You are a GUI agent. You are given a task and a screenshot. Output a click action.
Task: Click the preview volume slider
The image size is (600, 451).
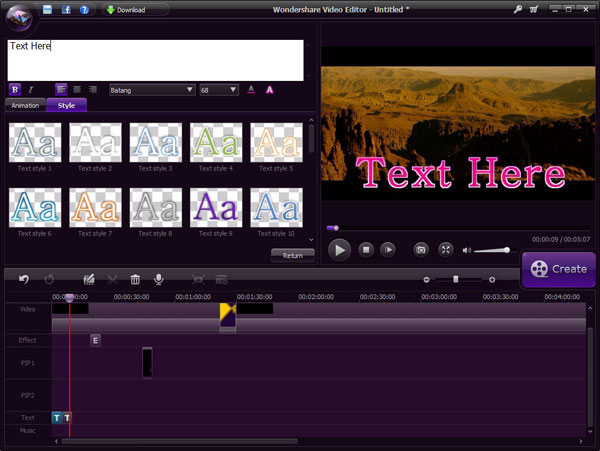(491, 250)
